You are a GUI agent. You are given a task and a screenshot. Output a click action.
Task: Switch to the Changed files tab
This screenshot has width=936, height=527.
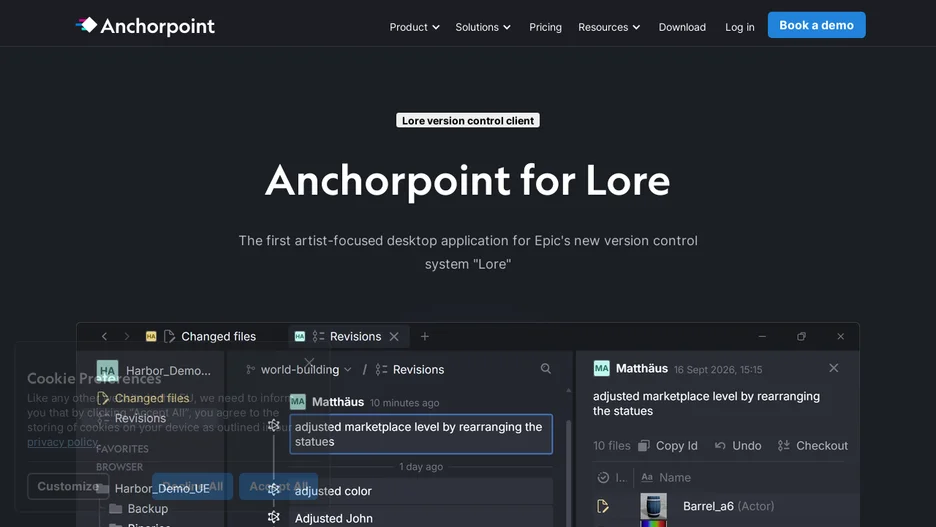click(x=201, y=337)
